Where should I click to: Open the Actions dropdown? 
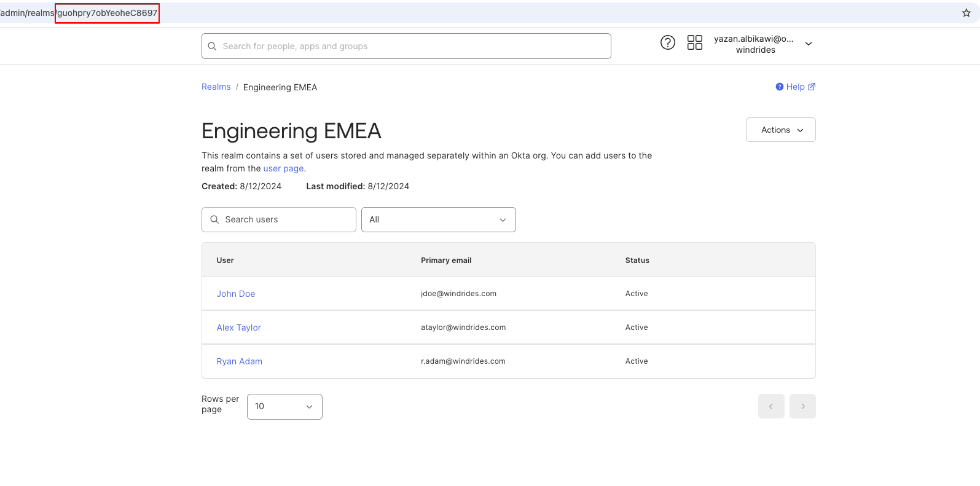click(x=780, y=130)
